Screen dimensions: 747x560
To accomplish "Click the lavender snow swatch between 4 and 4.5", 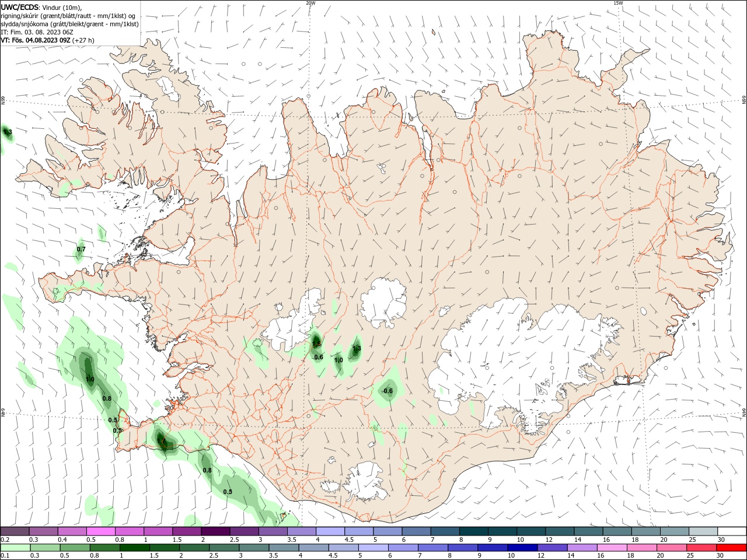I will click(330, 531).
